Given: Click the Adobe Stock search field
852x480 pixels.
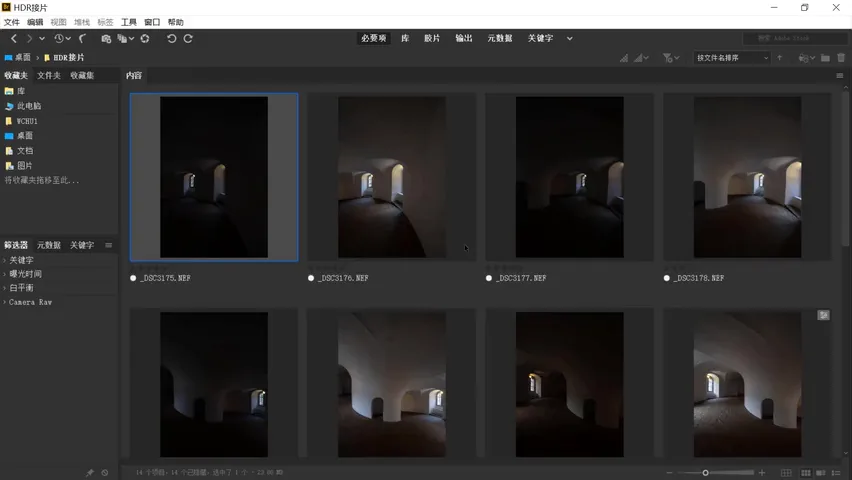Looking at the screenshot, I should pos(794,38).
